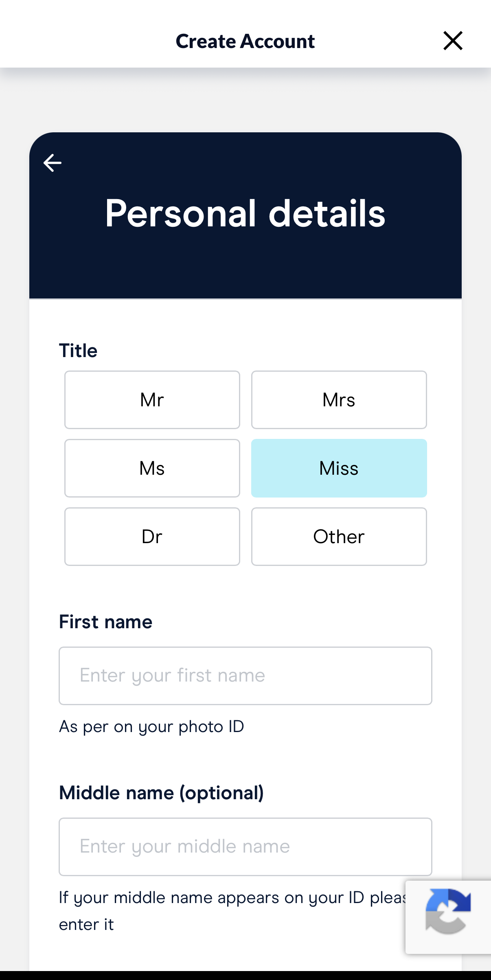The width and height of the screenshot is (491, 980).
Task: Click the Personal details heading
Action: point(245,213)
